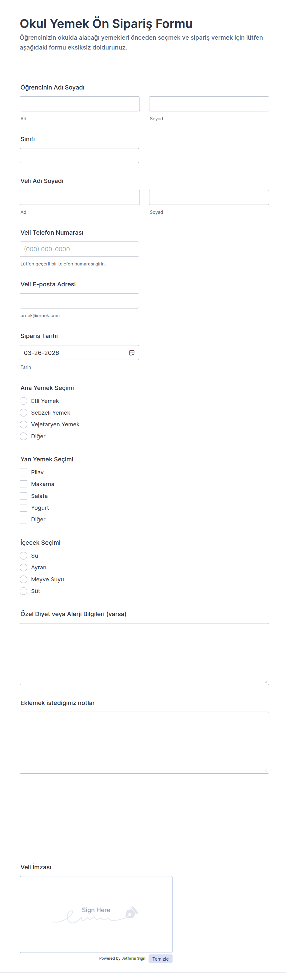286x980 pixels.
Task: Click the diet and allergy textarea
Action: (144, 654)
